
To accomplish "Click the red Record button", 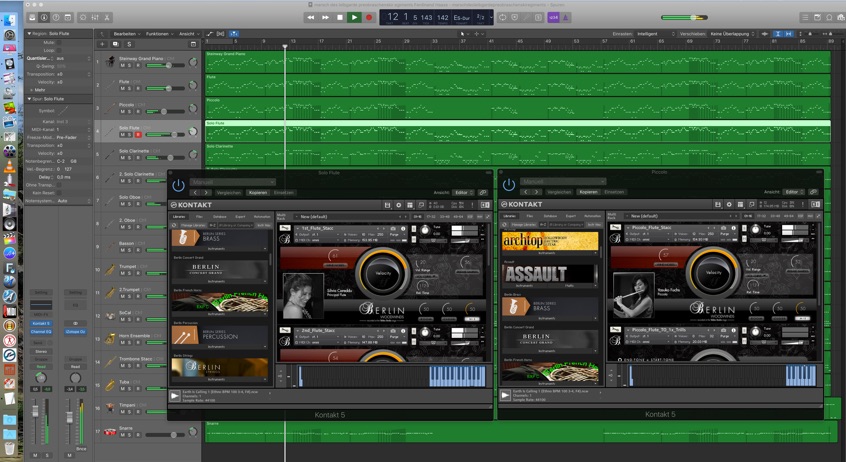I will [x=369, y=17].
